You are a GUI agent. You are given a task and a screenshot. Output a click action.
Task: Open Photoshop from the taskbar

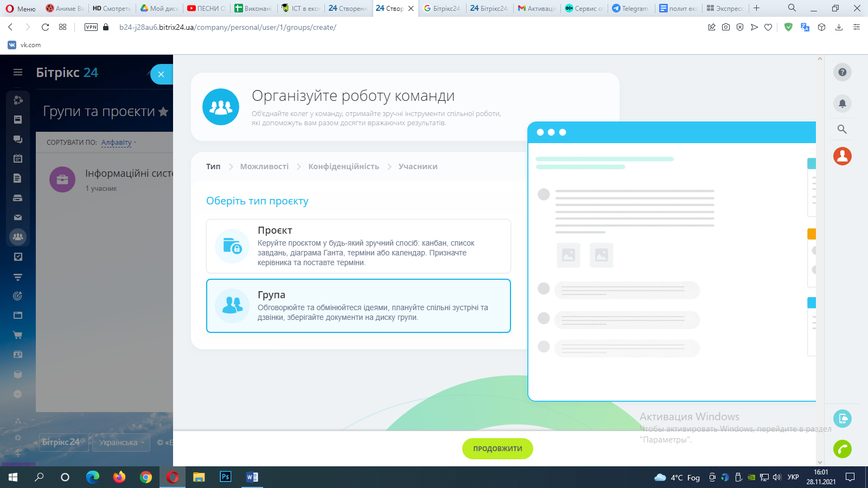[x=225, y=477]
